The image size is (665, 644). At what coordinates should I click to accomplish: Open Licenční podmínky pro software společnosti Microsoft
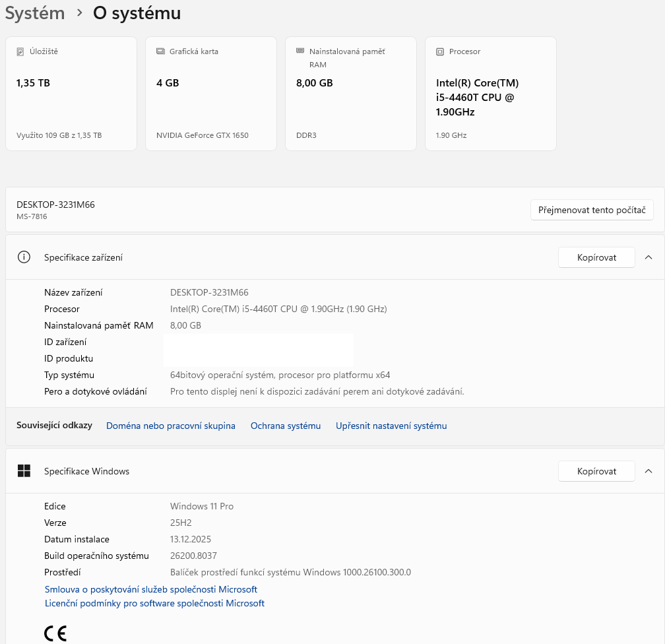pos(155,603)
